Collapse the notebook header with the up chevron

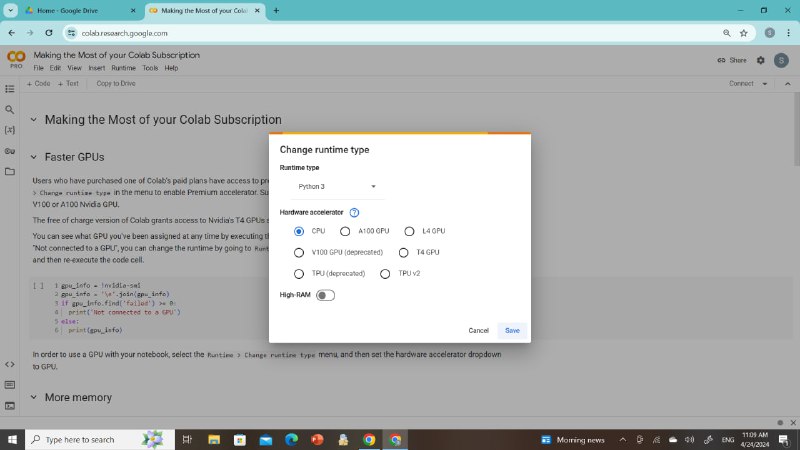[x=788, y=84]
